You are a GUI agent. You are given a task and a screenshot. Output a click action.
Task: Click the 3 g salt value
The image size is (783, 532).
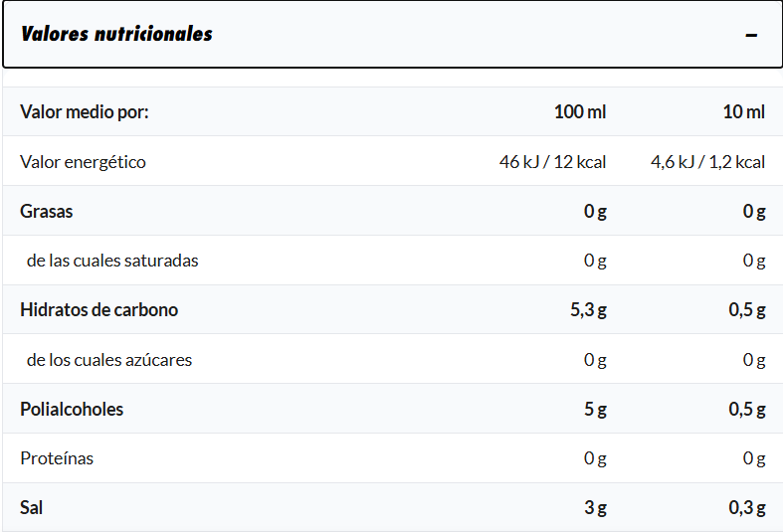(595, 508)
